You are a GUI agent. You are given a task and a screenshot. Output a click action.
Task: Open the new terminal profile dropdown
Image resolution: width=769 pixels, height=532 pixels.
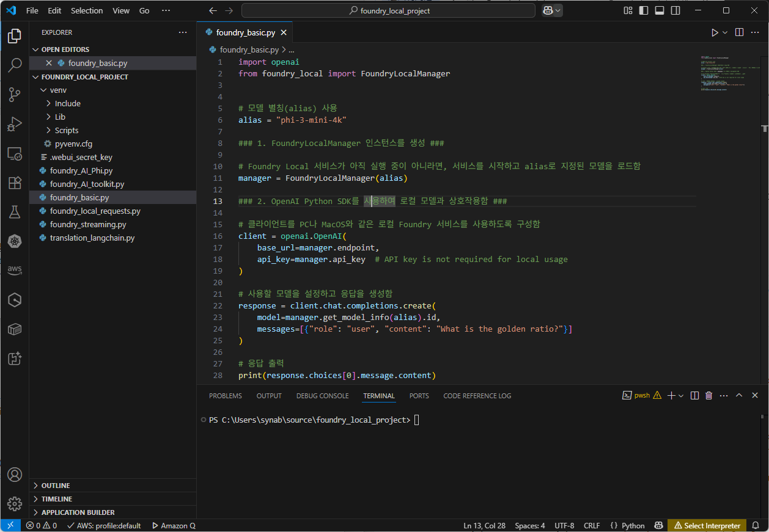click(x=681, y=396)
